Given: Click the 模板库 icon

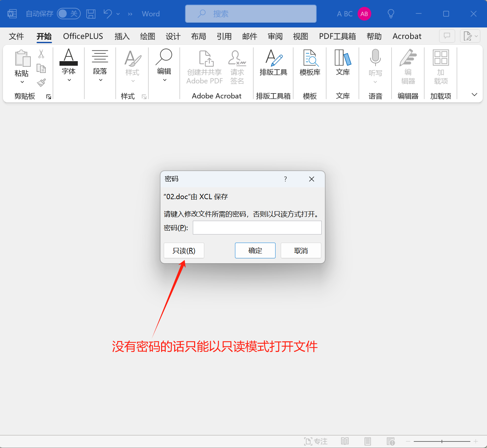Looking at the screenshot, I should click(310, 64).
